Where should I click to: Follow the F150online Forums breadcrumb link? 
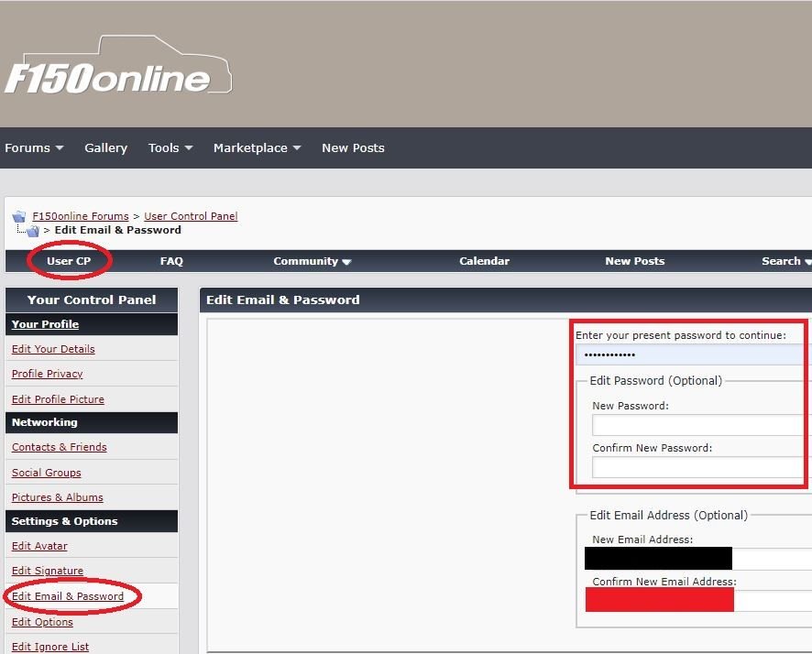(x=81, y=217)
